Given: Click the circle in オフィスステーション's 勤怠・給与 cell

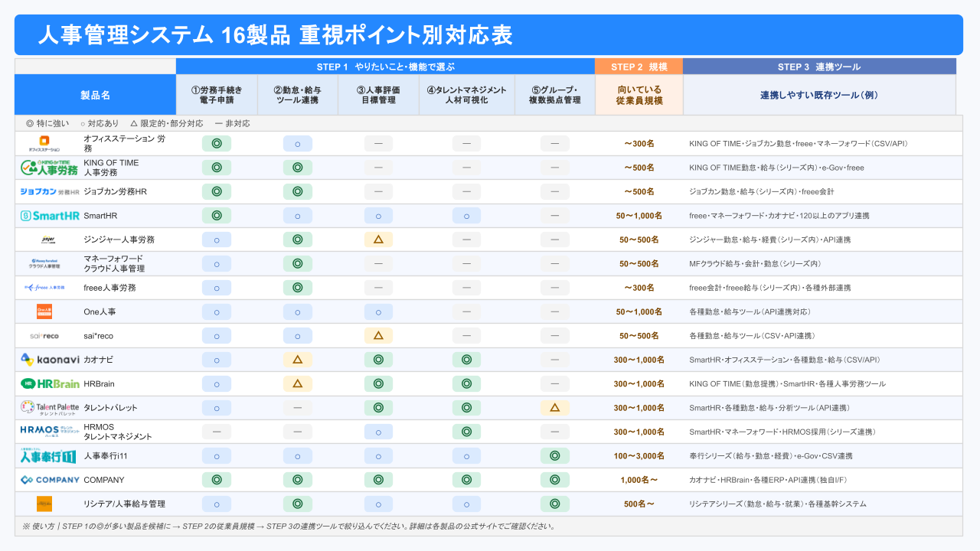Looking at the screenshot, I should pos(297,143).
